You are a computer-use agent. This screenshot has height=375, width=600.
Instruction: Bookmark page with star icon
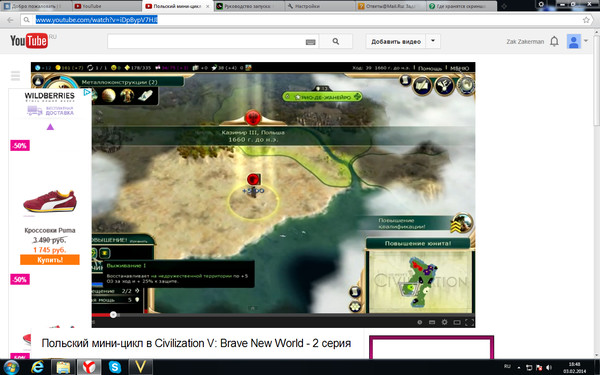pos(586,20)
